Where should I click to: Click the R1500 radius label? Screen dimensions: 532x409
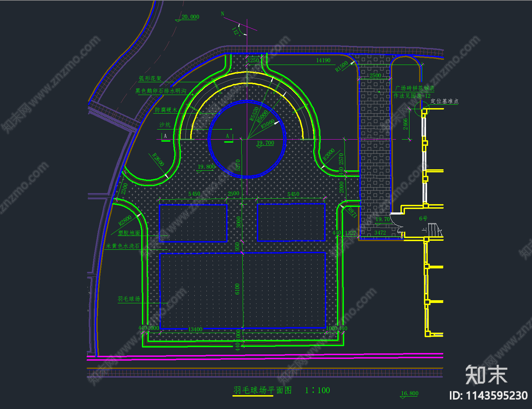tap(342, 66)
